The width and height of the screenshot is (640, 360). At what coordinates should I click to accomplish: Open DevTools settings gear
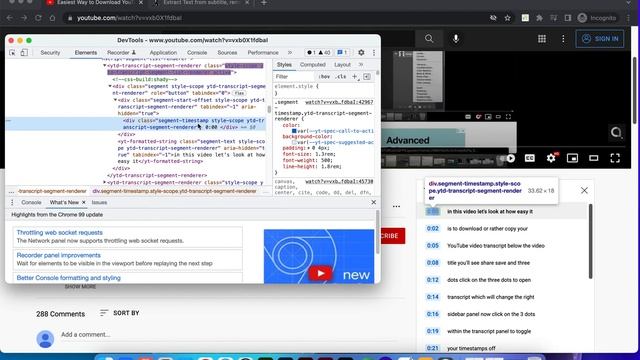click(x=361, y=53)
